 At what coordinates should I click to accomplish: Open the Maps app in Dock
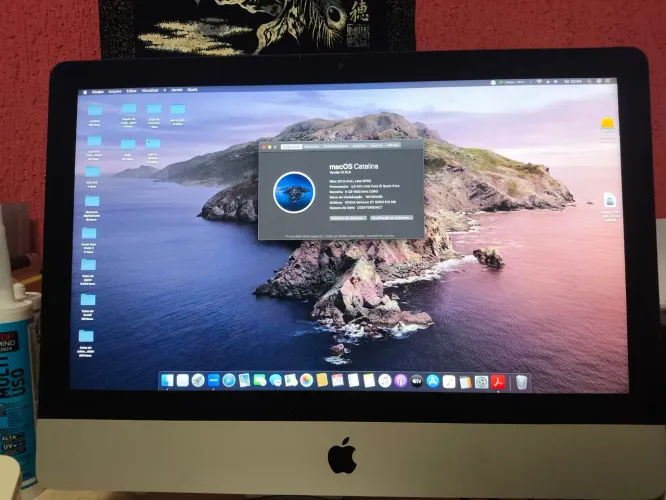[x=291, y=380]
